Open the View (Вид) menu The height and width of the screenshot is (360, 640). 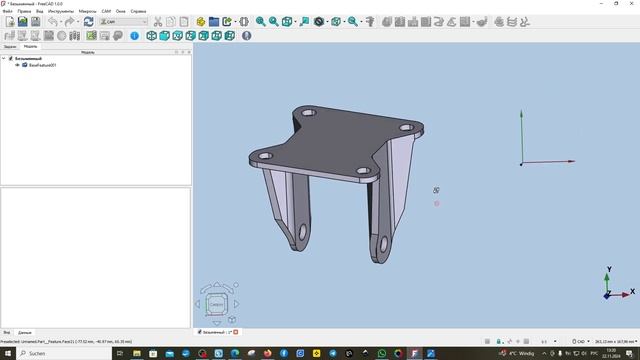coord(40,11)
